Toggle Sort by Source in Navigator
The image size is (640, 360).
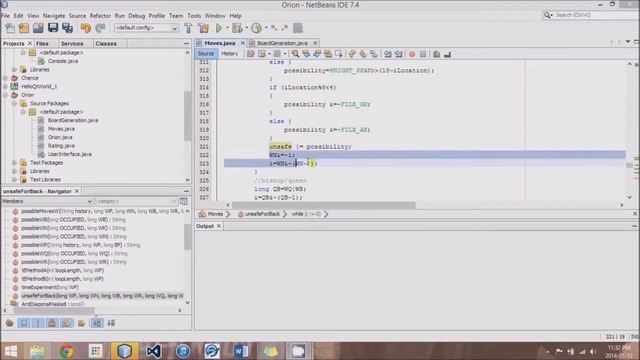tap(111, 323)
